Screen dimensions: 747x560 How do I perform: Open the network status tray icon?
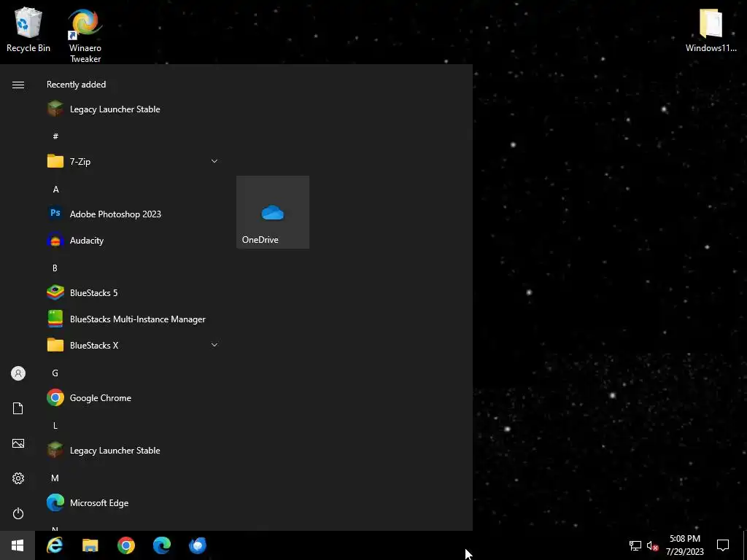(x=635, y=545)
